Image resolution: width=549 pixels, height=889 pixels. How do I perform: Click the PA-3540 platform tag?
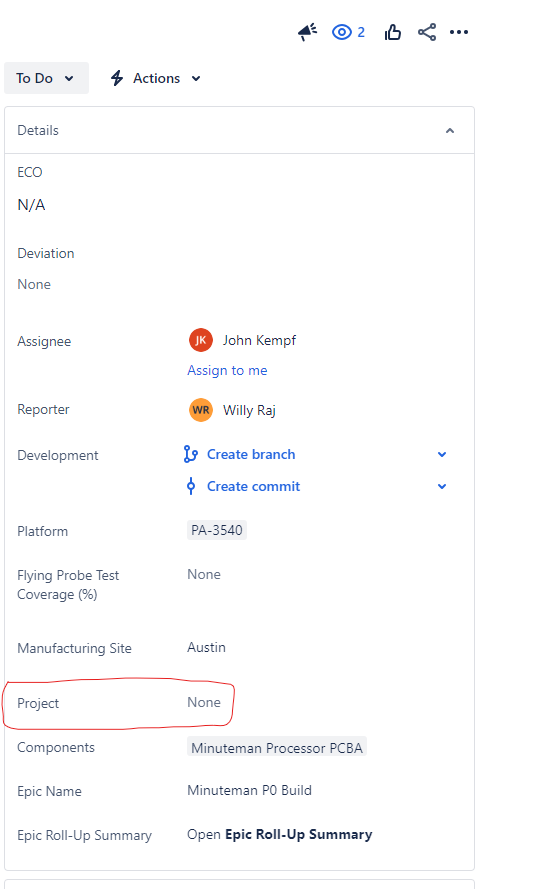click(217, 530)
